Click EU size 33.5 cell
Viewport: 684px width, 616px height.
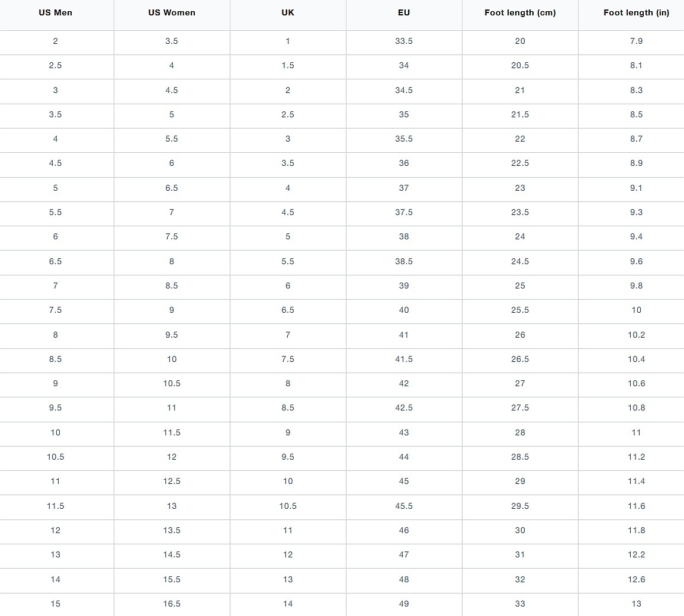[x=404, y=41]
